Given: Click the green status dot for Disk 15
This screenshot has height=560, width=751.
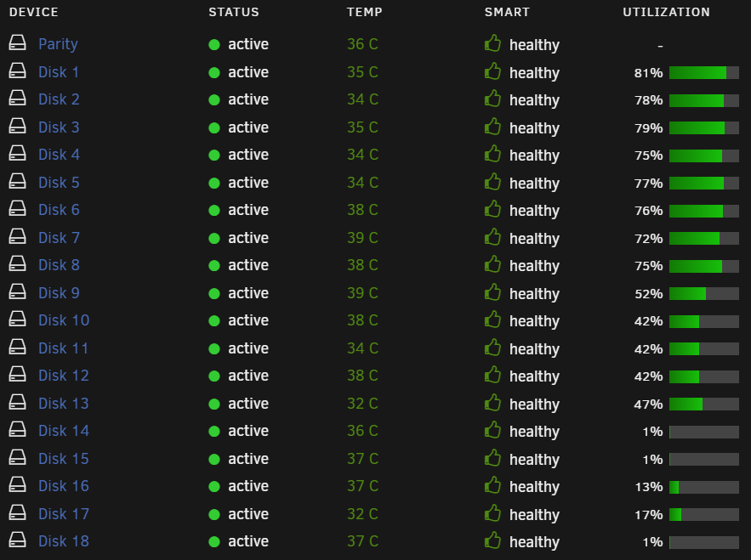Looking at the screenshot, I should click(x=214, y=459).
